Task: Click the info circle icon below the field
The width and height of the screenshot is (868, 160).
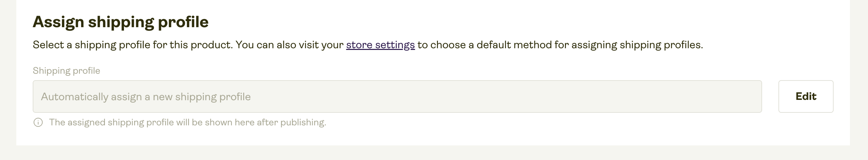Action: coord(38,123)
